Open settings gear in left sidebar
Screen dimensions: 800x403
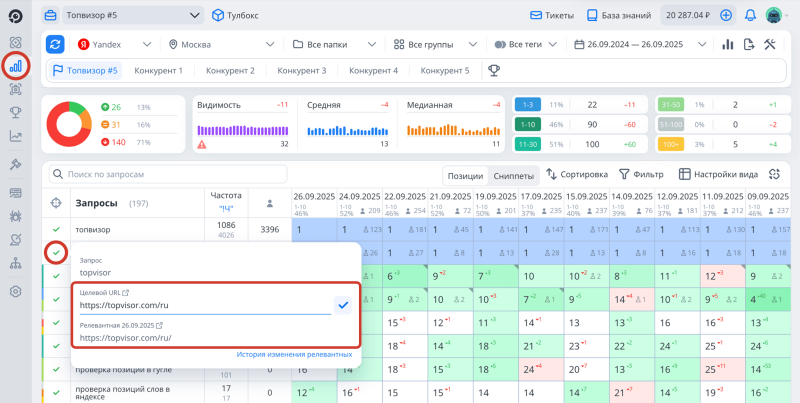(x=16, y=291)
